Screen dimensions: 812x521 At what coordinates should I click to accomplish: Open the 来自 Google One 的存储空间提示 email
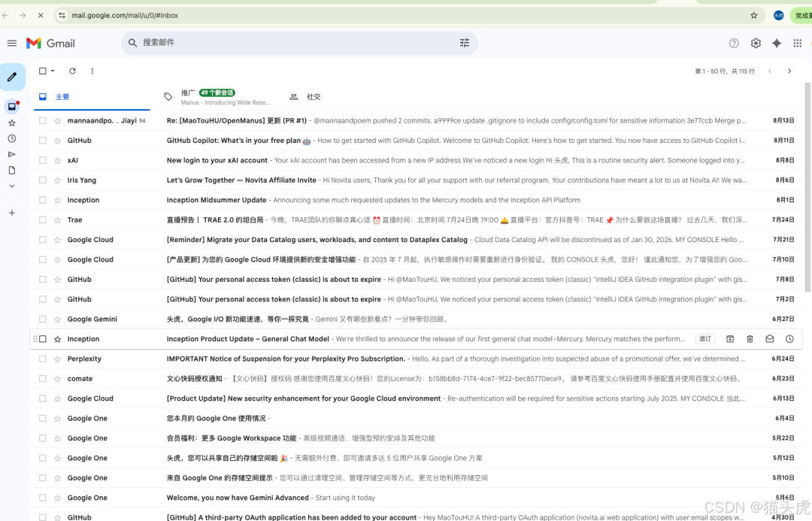pyautogui.click(x=416, y=478)
